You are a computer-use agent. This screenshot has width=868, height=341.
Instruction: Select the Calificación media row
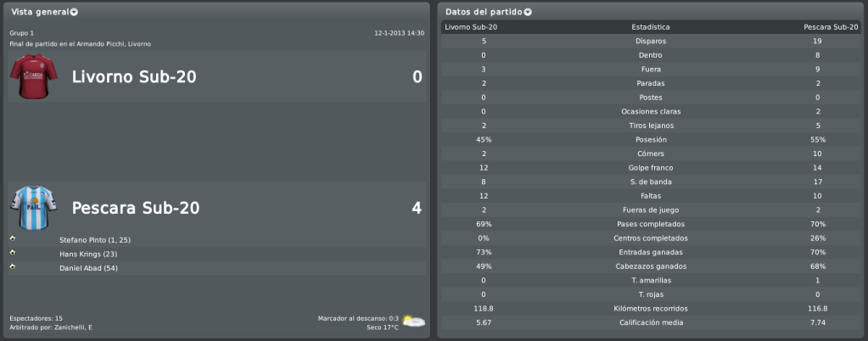click(651, 322)
